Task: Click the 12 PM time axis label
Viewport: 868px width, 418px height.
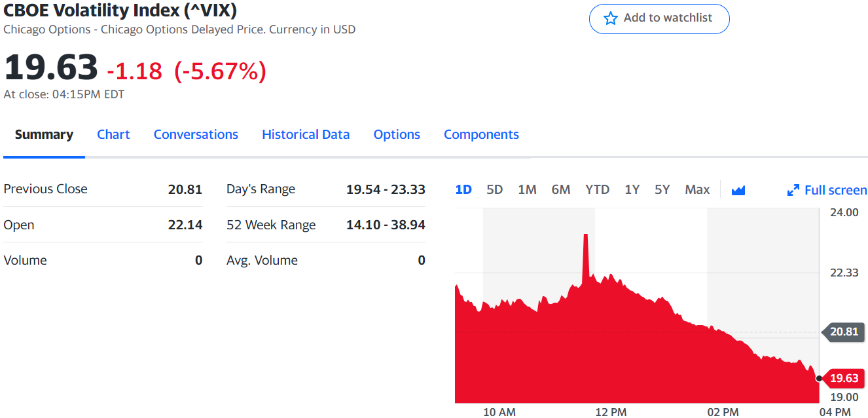Action: pos(611,411)
